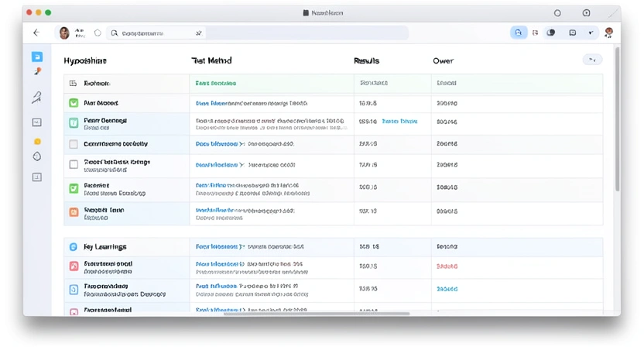
Task: Sort by the Owner column header
Action: point(444,61)
